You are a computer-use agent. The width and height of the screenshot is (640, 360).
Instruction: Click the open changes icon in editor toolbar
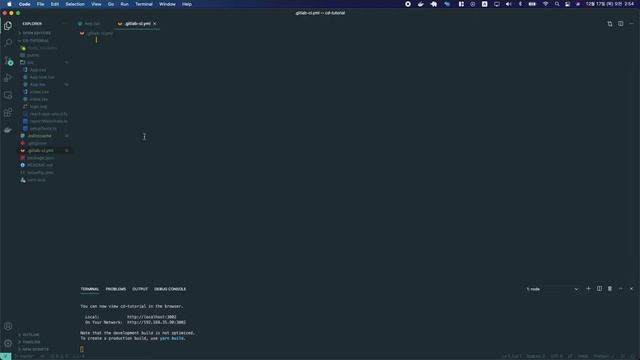coord(610,24)
